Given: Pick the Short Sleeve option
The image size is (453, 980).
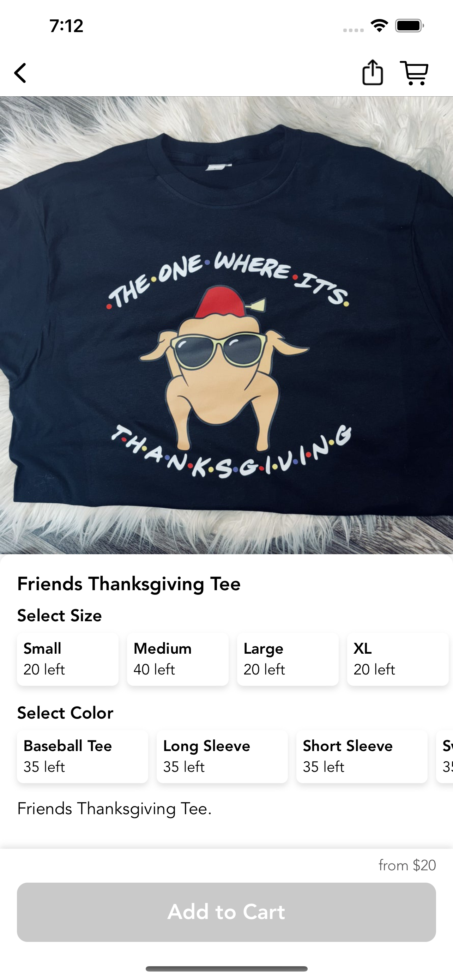Looking at the screenshot, I should 362,757.
